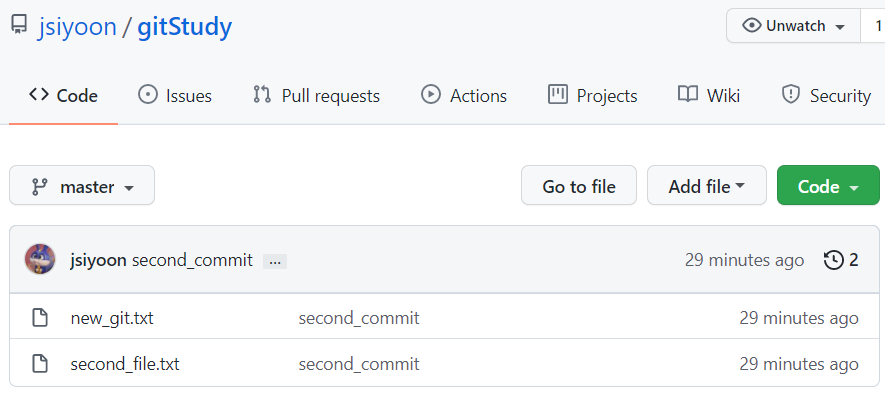Open the green Code dropdown
This screenshot has height=395, width=885.
click(828, 185)
